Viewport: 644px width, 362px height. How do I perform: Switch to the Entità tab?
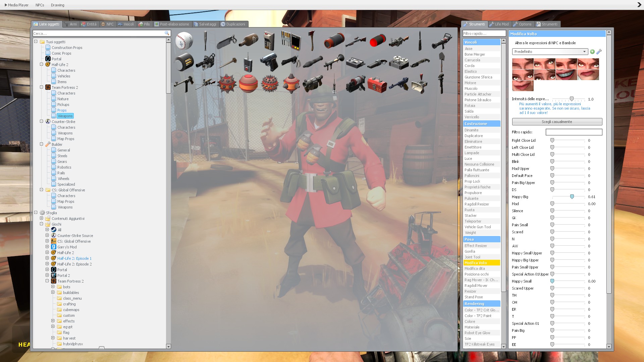click(x=89, y=24)
